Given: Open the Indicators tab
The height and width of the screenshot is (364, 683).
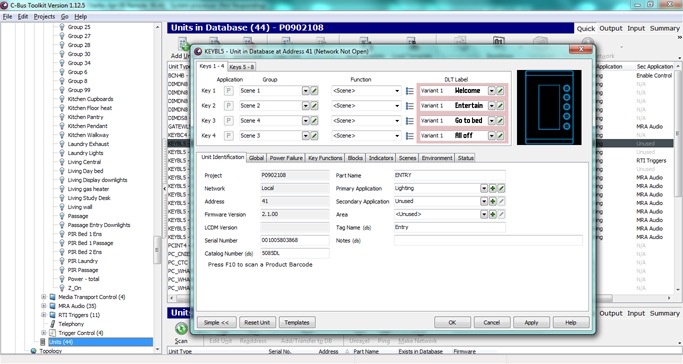Looking at the screenshot, I should (381, 158).
